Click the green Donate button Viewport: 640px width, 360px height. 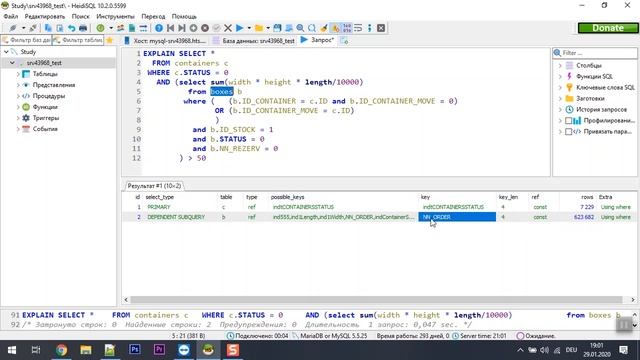click(x=608, y=28)
